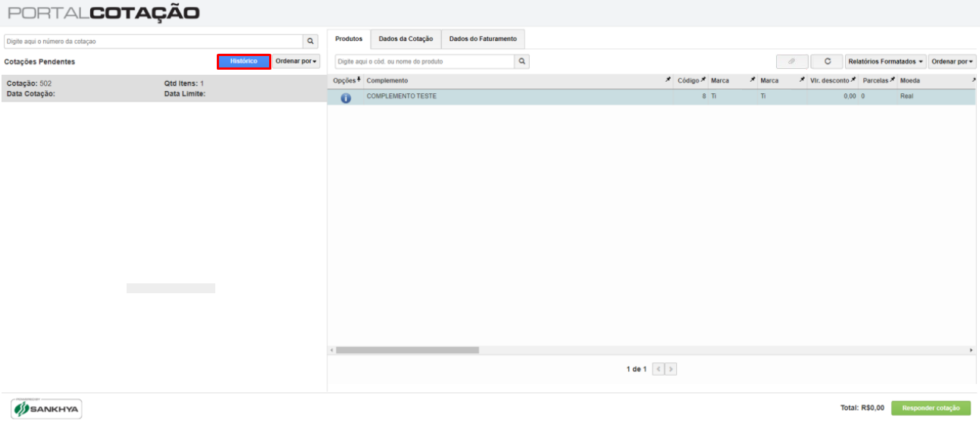Click the Responder cotação button
980x422 pixels.
(x=931, y=408)
